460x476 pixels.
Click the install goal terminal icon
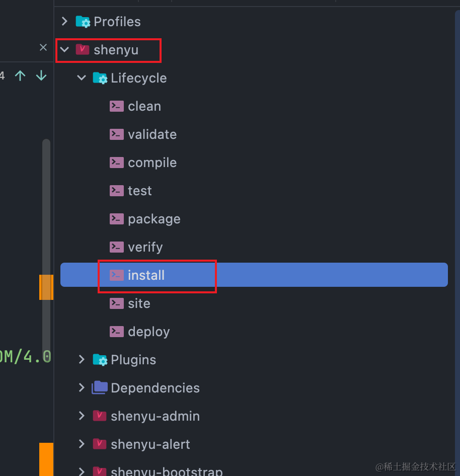click(x=117, y=275)
